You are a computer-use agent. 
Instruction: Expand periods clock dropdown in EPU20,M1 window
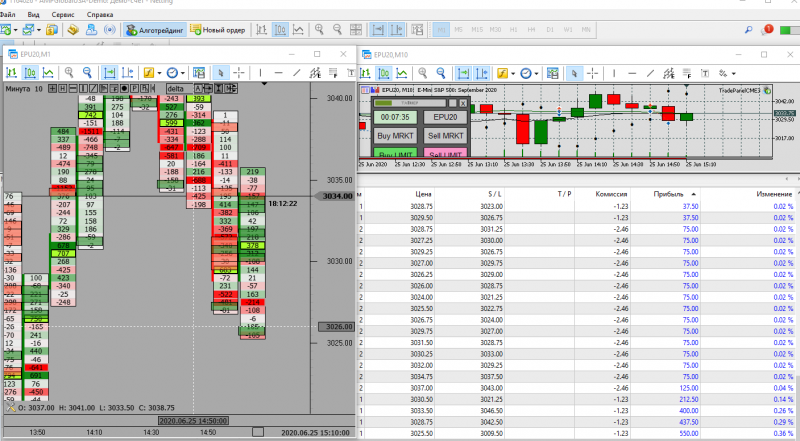(183, 73)
